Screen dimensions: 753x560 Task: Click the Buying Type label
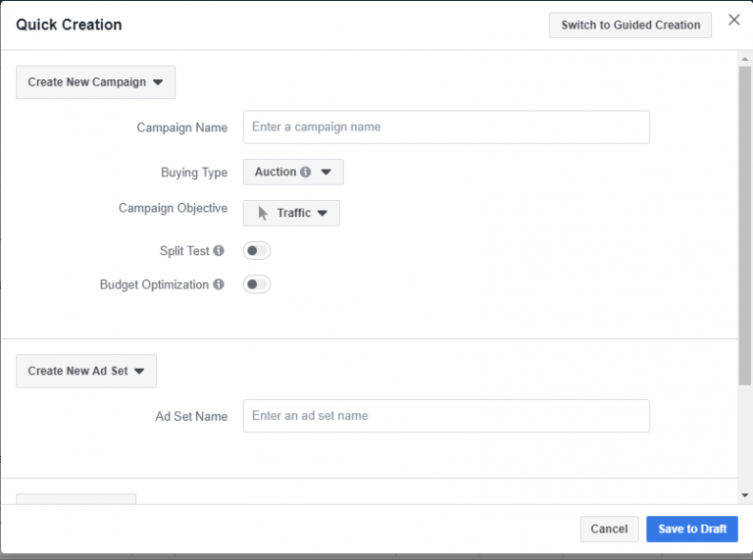(194, 173)
